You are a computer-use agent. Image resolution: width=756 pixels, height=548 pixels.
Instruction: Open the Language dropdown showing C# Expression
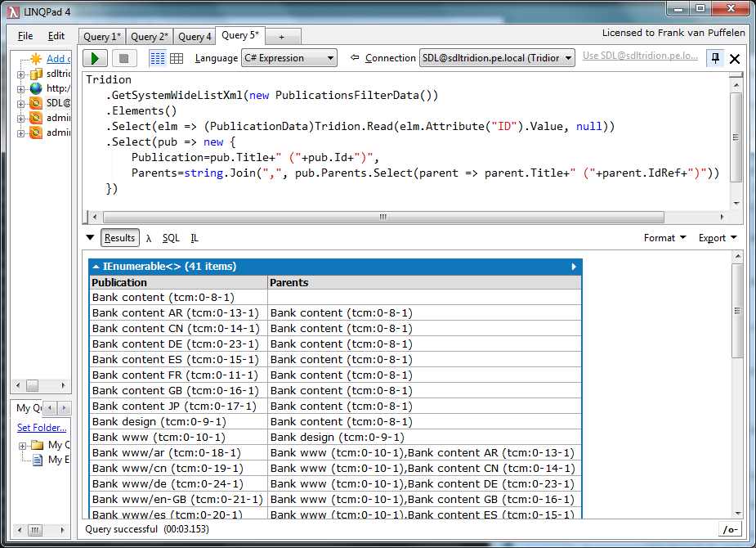tap(289, 58)
